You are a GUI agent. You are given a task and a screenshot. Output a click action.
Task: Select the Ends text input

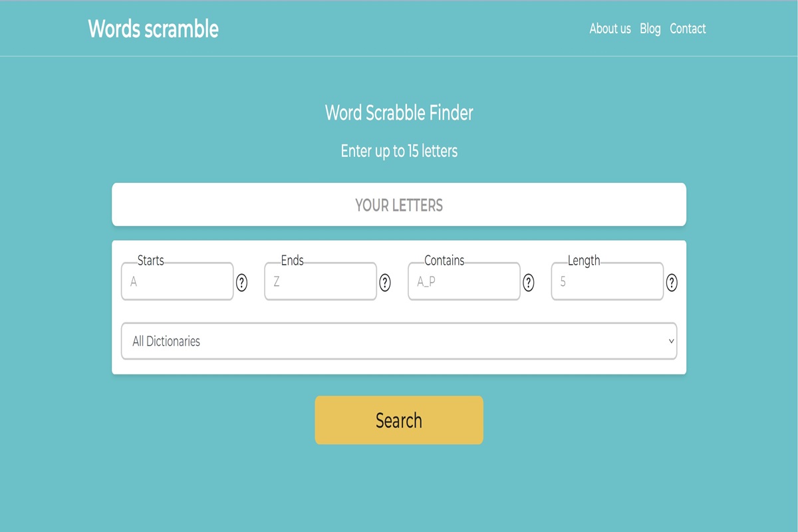pos(321,282)
